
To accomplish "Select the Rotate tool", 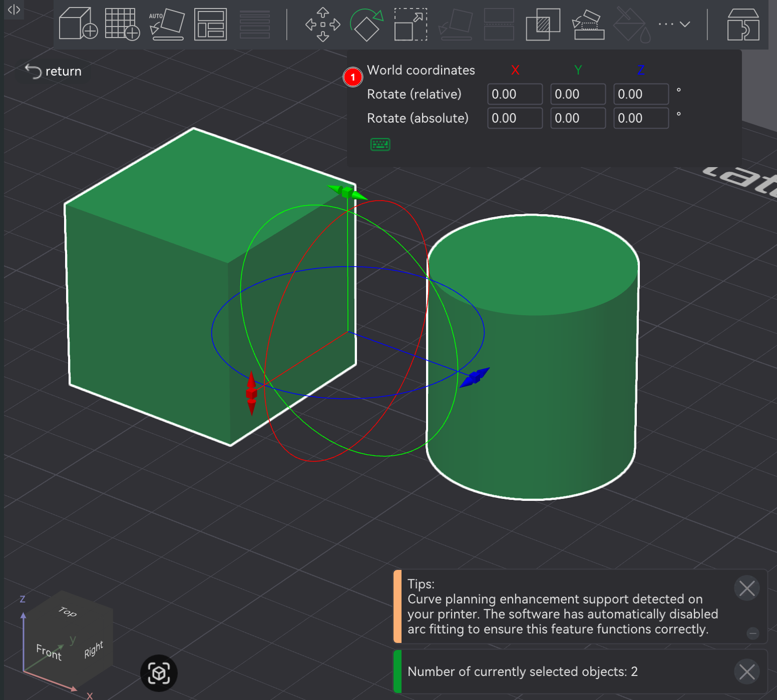I will (366, 24).
